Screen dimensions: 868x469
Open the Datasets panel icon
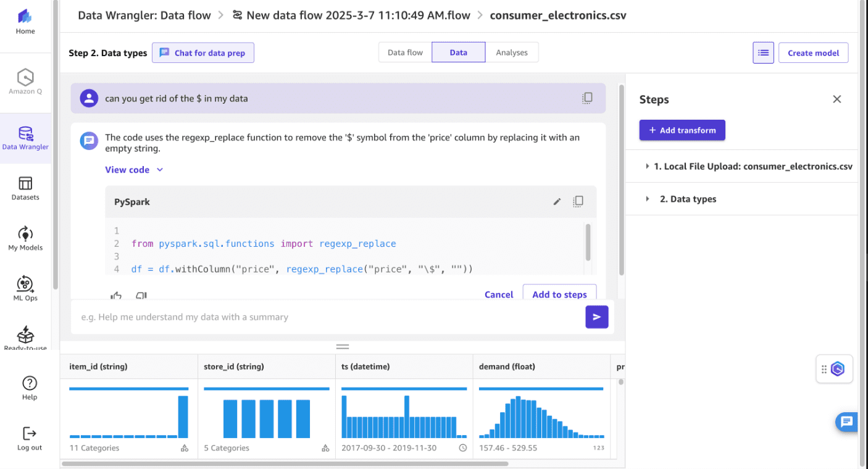[25, 183]
